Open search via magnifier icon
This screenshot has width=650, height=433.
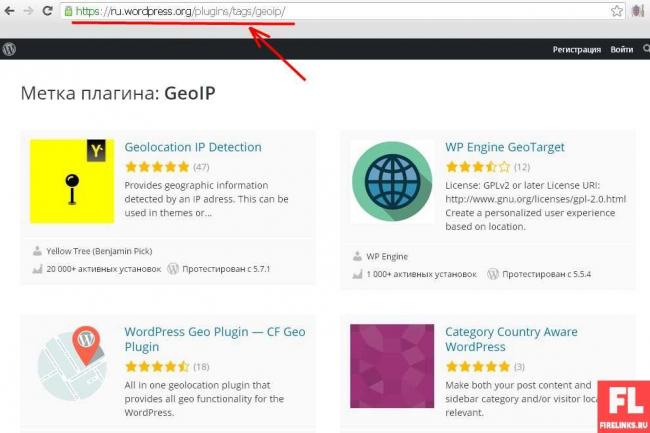pos(644,49)
